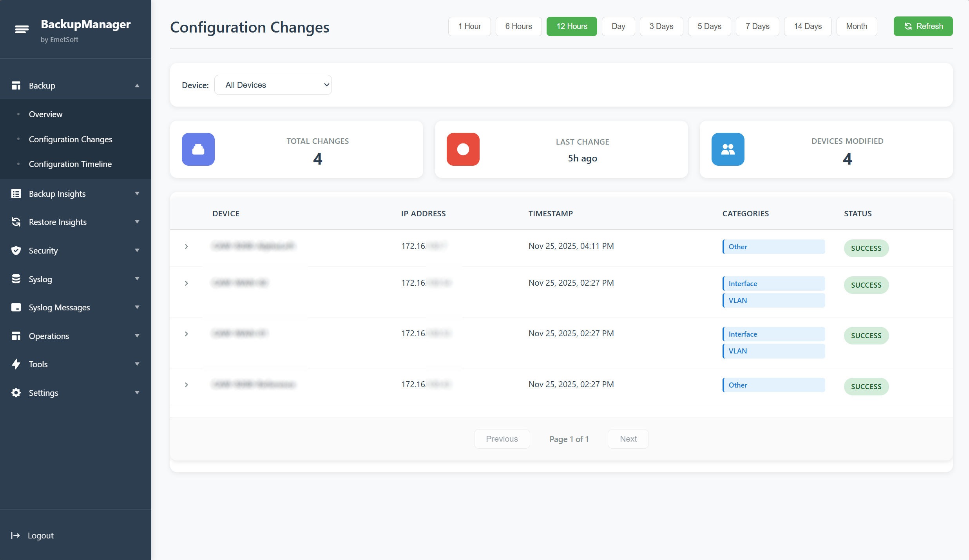Image resolution: width=969 pixels, height=560 pixels.
Task: Click the Devices Modified blue icon
Action: pyautogui.click(x=728, y=149)
